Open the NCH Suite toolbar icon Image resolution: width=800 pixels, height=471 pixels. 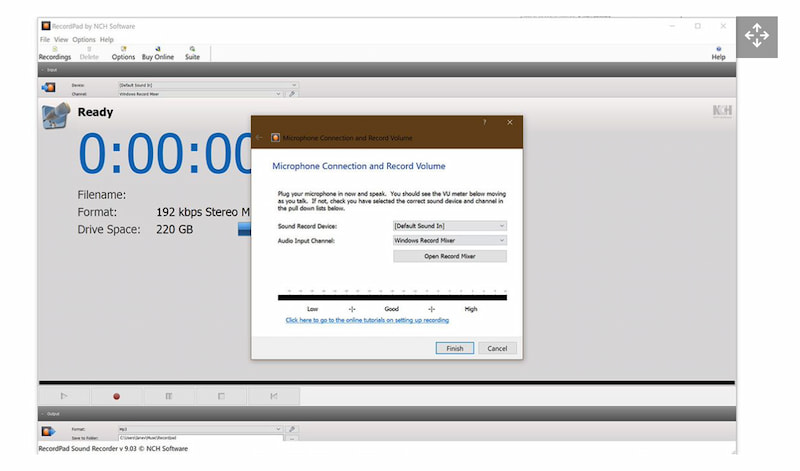click(x=192, y=52)
